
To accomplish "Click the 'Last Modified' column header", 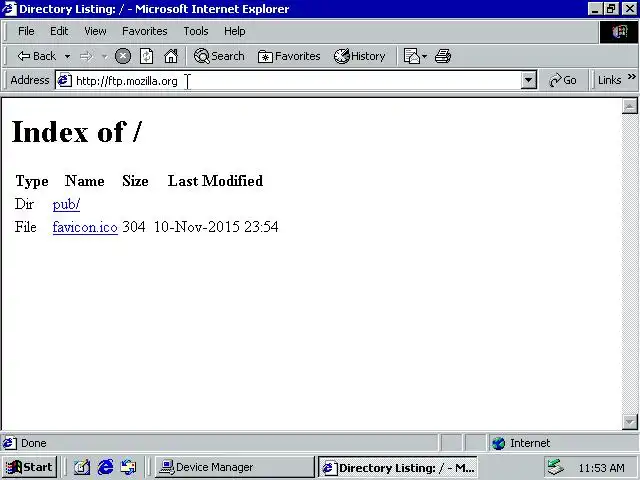I will click(215, 181).
